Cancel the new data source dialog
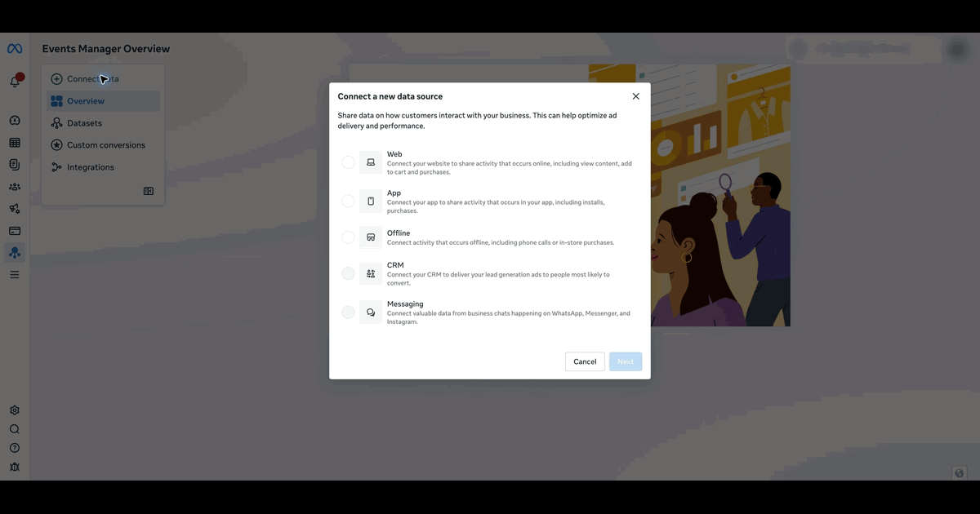 point(585,361)
